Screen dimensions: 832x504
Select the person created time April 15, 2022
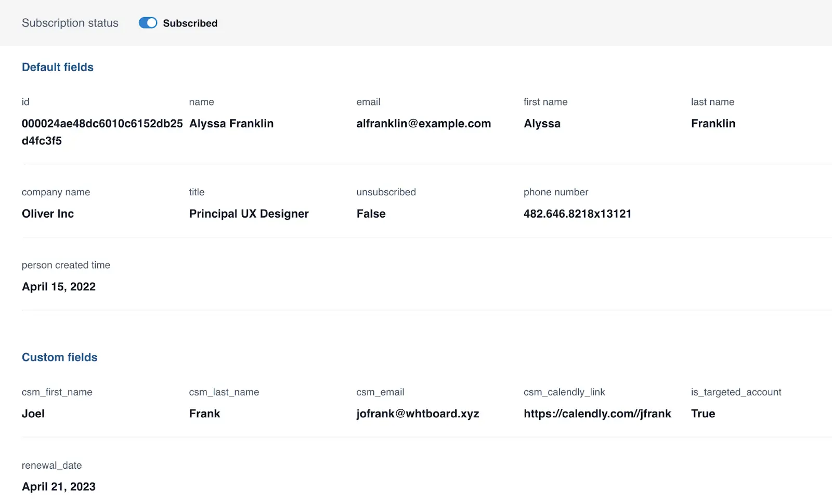click(59, 287)
